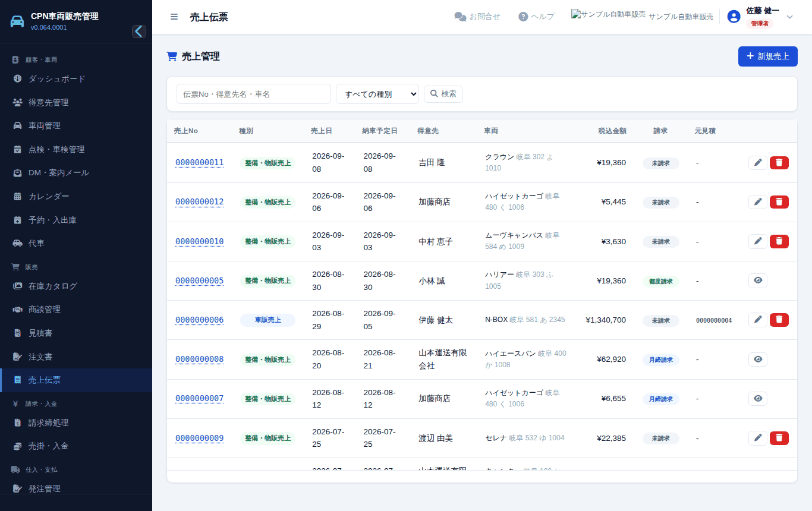Screen dimensions: 812x511
Task: Click the 月締請求 badge for slip 0000000008
Action: click(660, 359)
